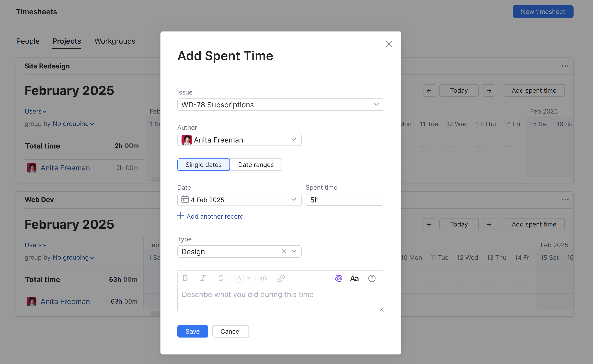This screenshot has height=364, width=593.
Task: Open the Workgroups tab
Action: (x=115, y=41)
